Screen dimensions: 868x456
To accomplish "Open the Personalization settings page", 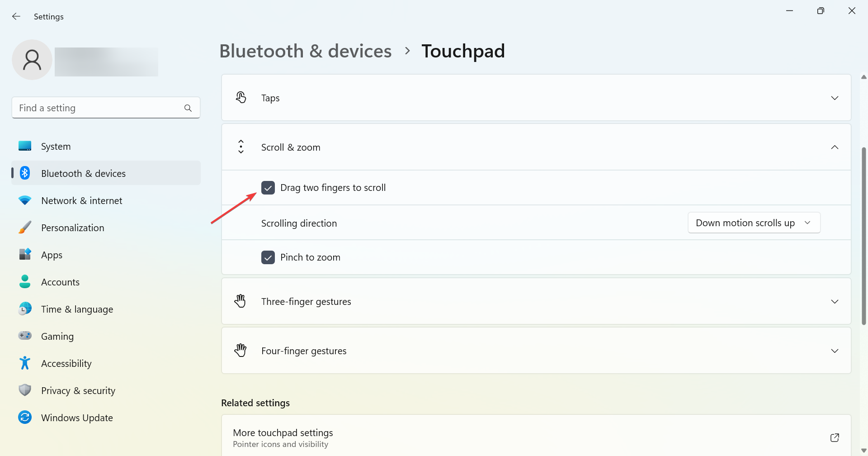I will pyautogui.click(x=72, y=228).
